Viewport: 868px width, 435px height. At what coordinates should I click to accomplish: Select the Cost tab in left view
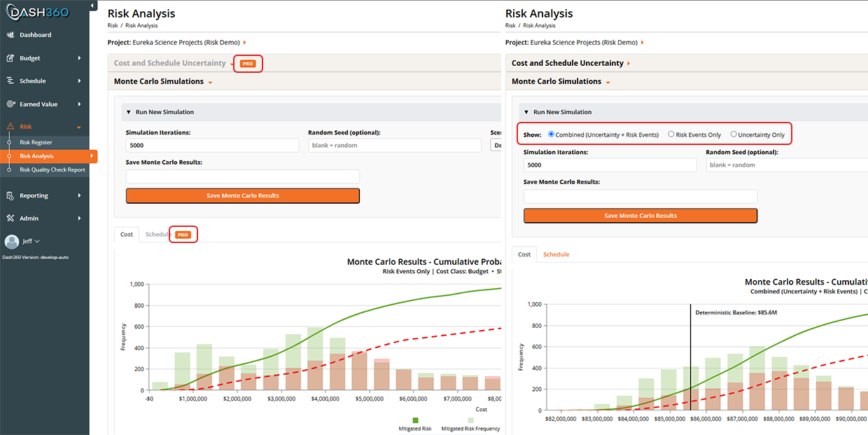[x=127, y=235]
